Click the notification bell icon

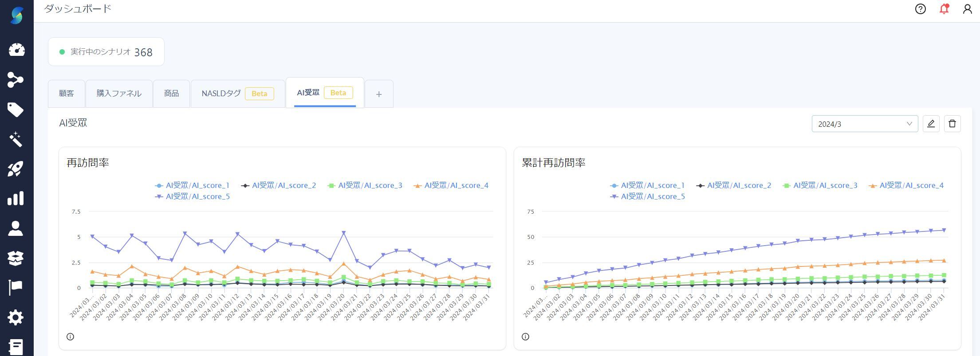point(944,9)
